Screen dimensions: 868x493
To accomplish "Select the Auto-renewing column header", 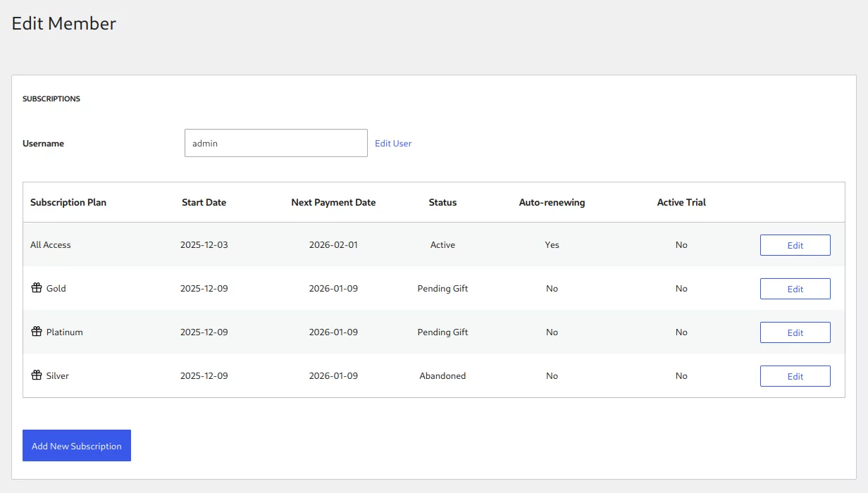I will 552,202.
